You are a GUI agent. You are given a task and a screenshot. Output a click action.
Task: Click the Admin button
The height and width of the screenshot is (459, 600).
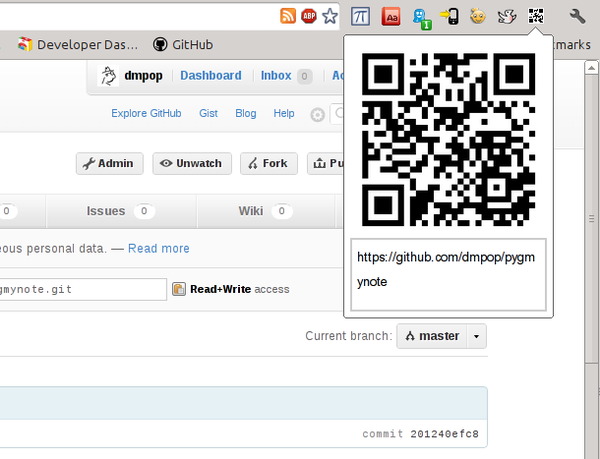pyautogui.click(x=110, y=164)
